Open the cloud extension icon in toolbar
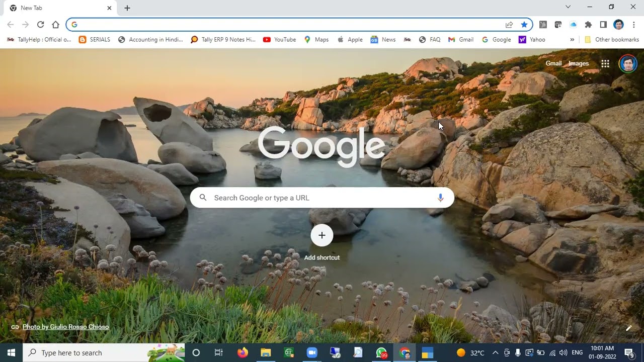The image size is (644, 362). pos(573,25)
